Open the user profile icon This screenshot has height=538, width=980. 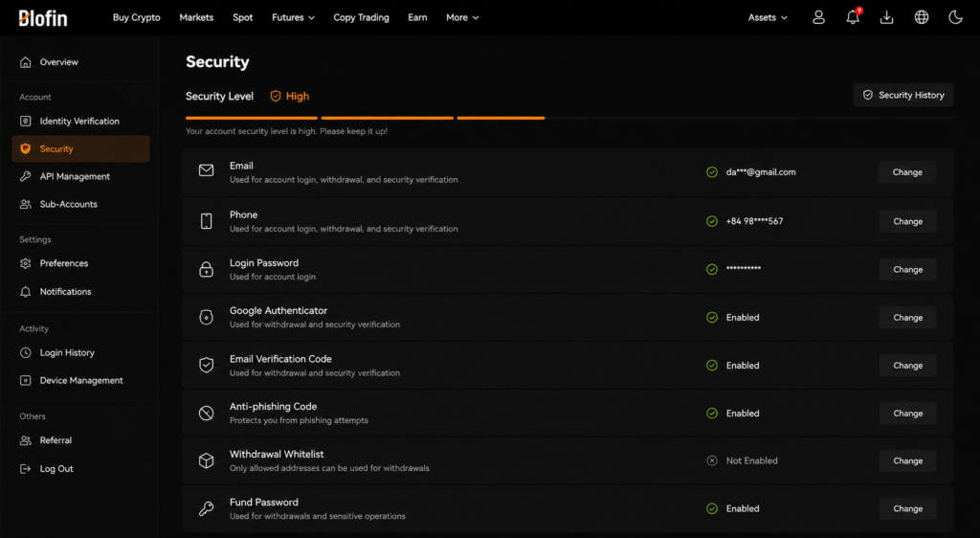pos(818,17)
